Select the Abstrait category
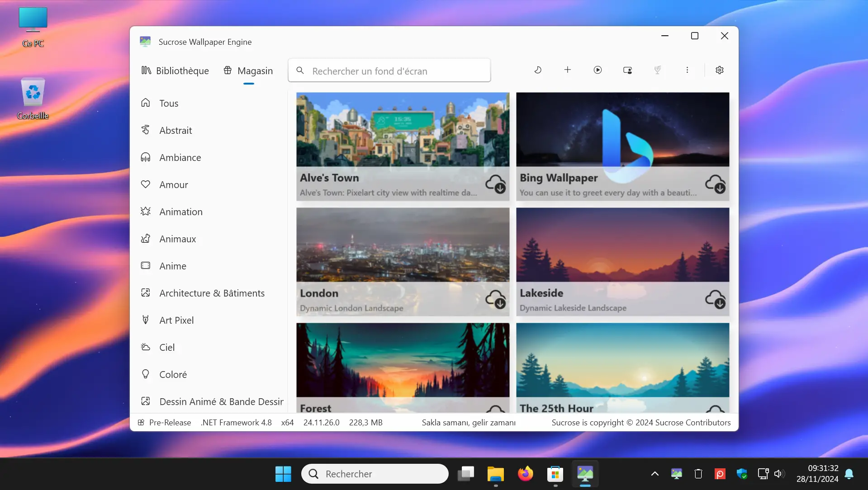This screenshot has height=490, width=868. click(x=209, y=130)
